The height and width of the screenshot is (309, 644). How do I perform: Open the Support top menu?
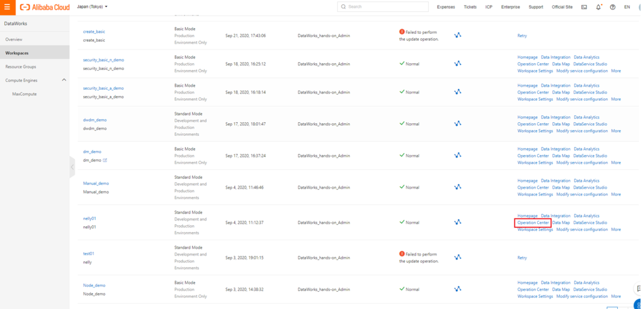(x=536, y=7)
